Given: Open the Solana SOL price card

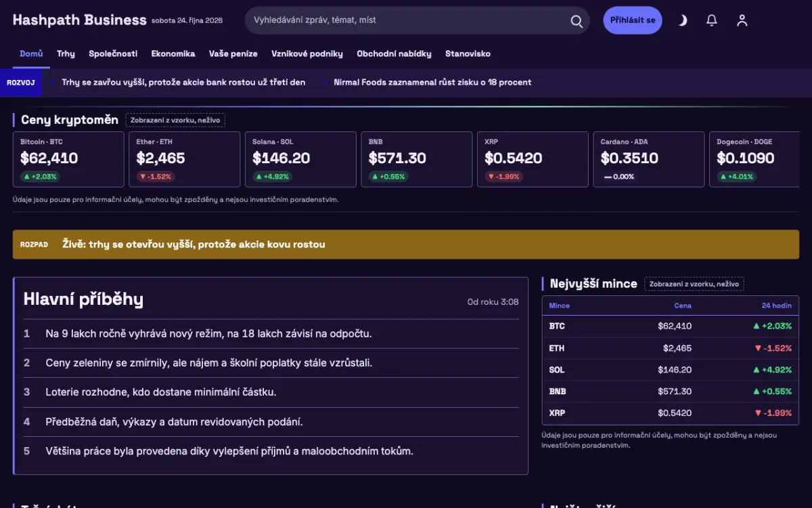Looking at the screenshot, I should (300, 159).
